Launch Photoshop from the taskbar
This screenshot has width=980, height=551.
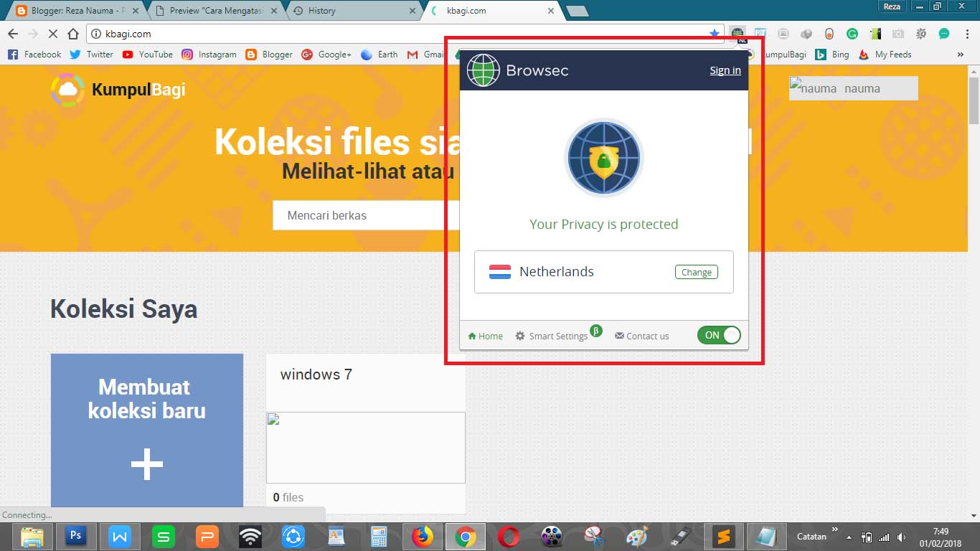(76, 537)
